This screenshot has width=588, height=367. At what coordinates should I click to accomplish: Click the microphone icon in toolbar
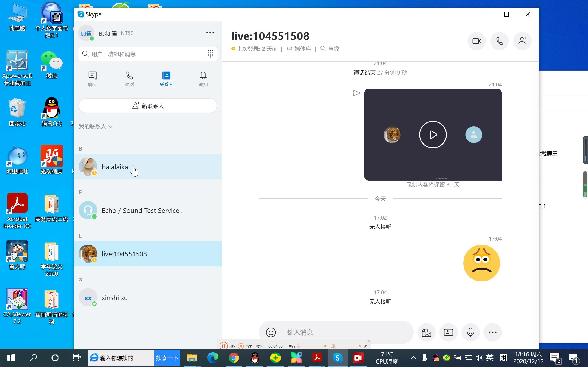(470, 332)
